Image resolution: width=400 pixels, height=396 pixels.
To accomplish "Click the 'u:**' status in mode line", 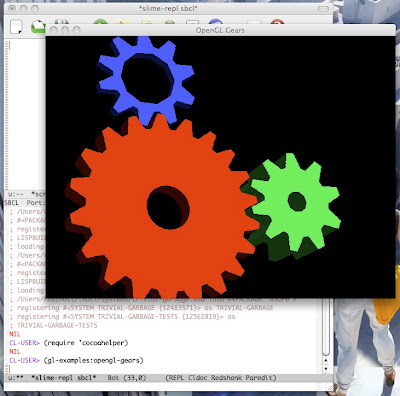I will 16,378.
